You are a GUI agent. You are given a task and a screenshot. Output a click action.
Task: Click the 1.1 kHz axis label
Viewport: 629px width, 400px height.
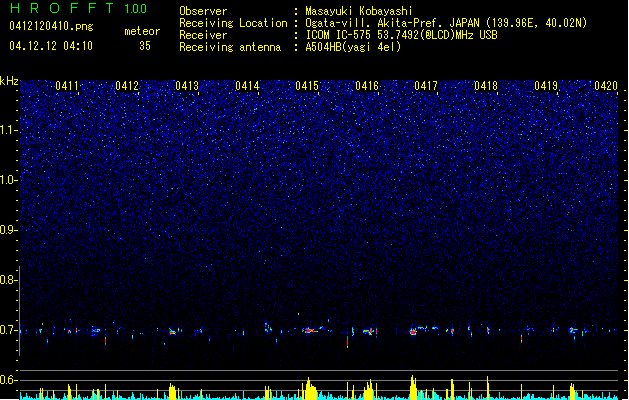(x=8, y=130)
